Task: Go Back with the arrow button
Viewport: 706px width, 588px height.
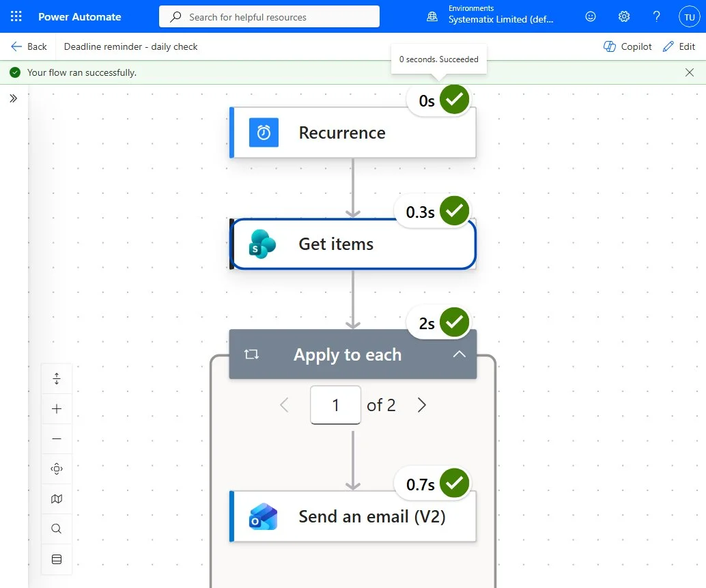Action: (x=29, y=46)
